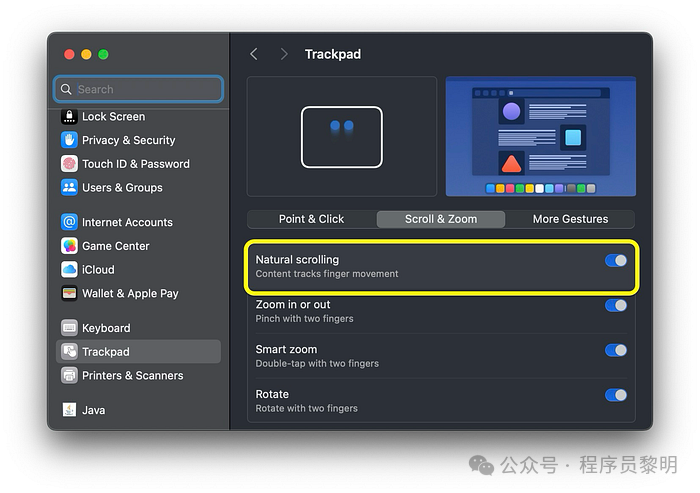
Task: Turn off Natural scrolling switch
Action: click(616, 260)
